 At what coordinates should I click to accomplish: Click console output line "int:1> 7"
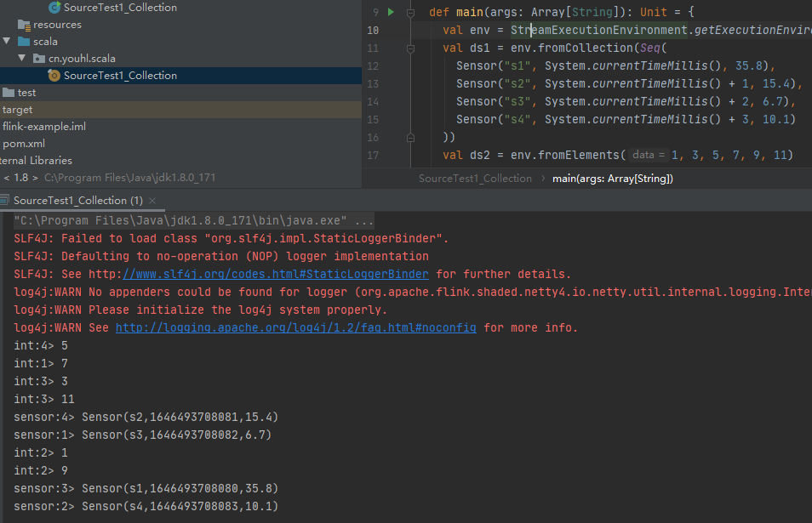click(x=41, y=364)
